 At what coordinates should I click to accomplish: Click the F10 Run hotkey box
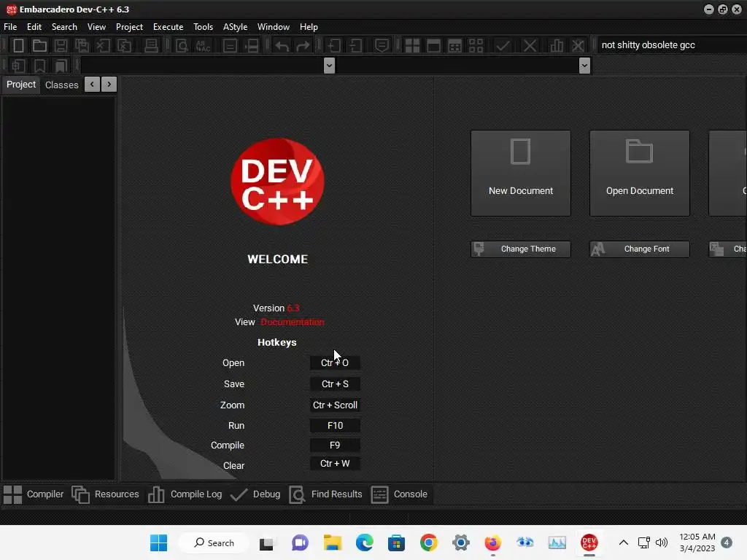(335, 426)
